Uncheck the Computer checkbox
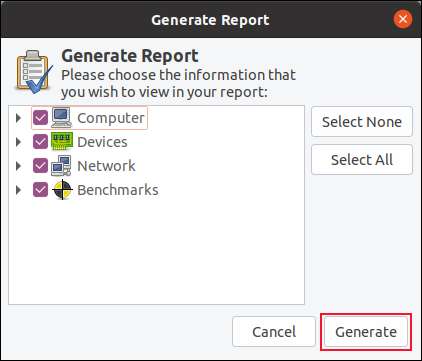Viewport: 422px width, 361px height. click(40, 118)
